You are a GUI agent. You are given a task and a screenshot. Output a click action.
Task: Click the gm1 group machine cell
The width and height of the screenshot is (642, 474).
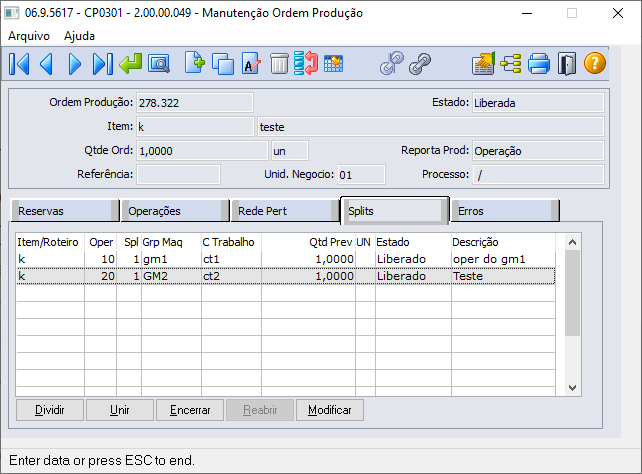coord(171,259)
